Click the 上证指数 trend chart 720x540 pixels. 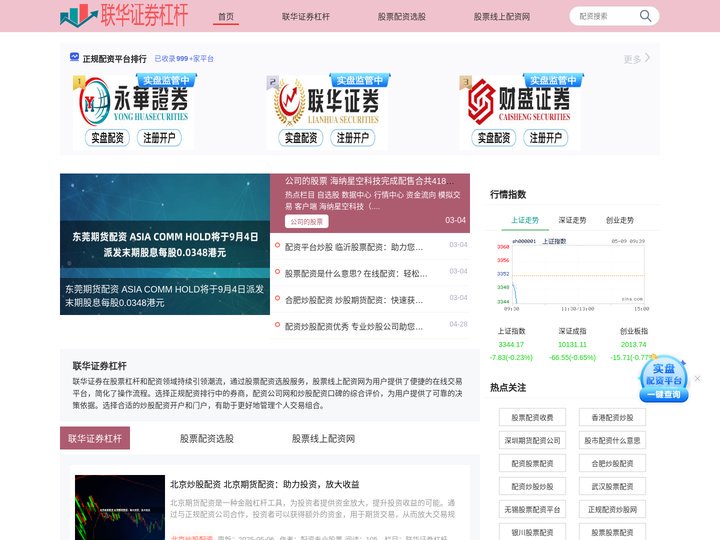click(x=573, y=275)
